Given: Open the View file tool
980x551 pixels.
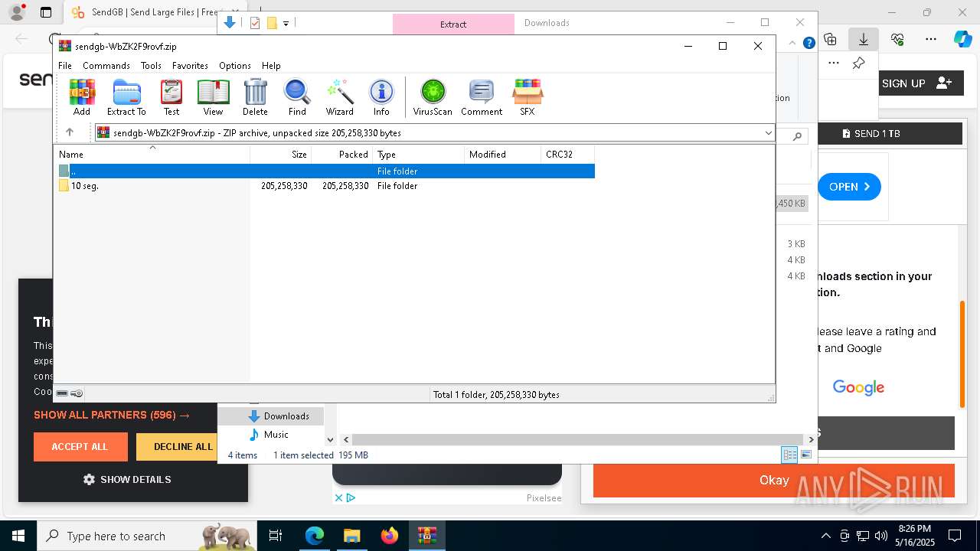Looking at the screenshot, I should click(213, 97).
